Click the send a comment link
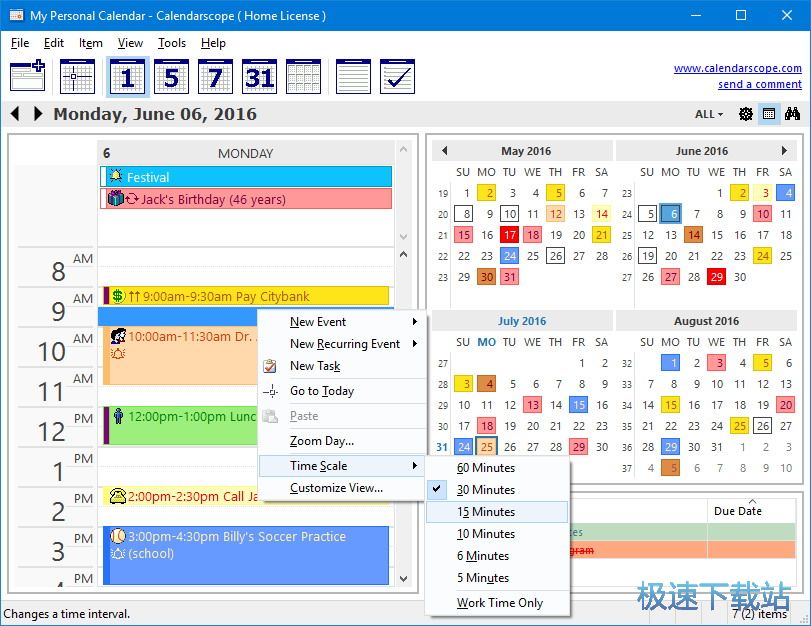811x626 pixels. tap(759, 84)
